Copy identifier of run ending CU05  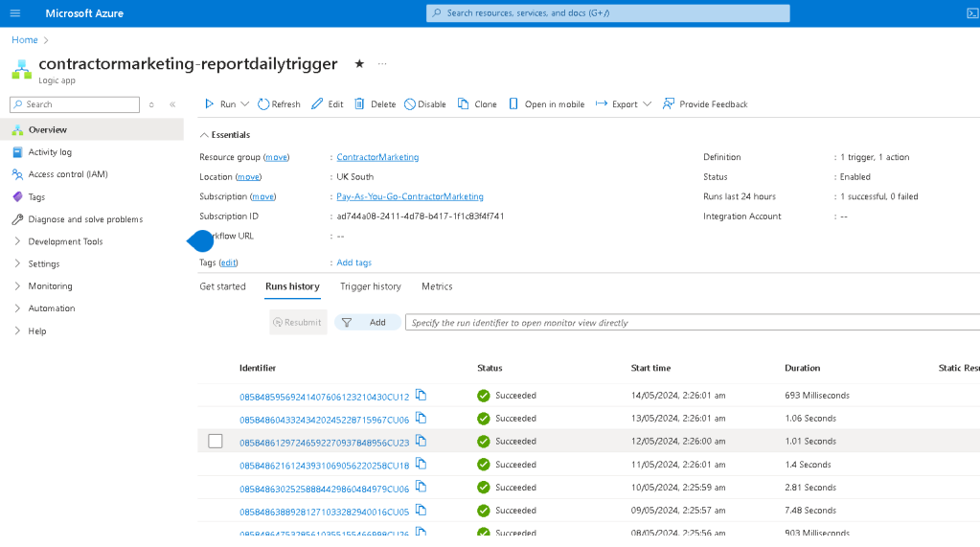[x=422, y=510]
